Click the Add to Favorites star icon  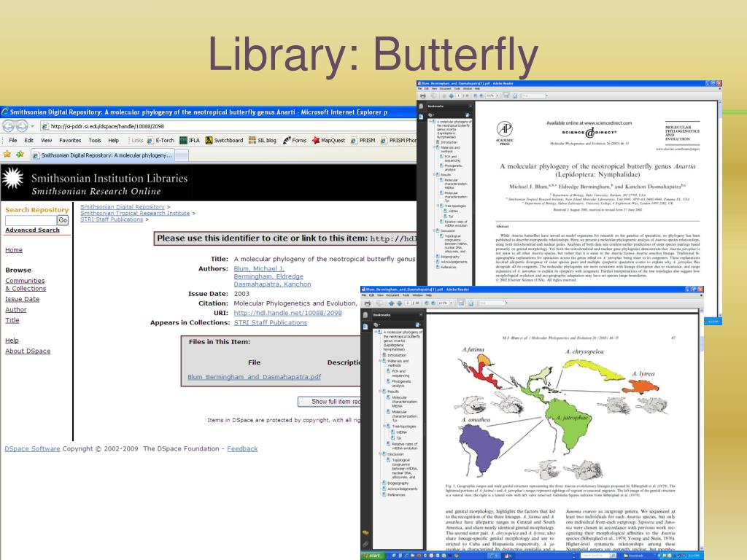click(x=20, y=155)
